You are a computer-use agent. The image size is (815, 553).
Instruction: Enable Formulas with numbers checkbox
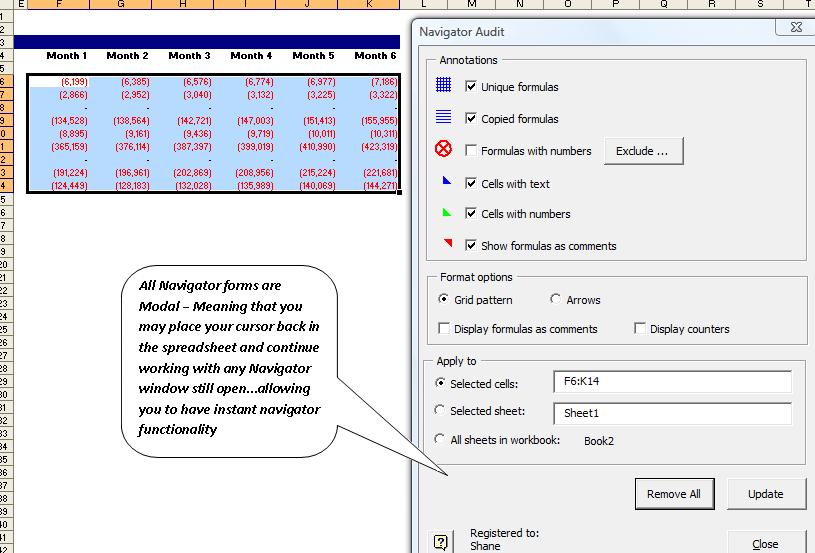pos(472,151)
